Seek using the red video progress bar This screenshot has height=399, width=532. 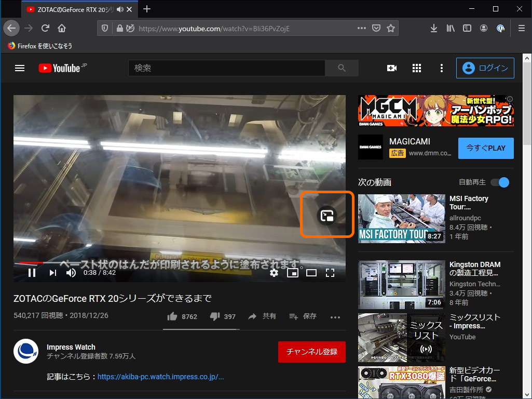pos(104,261)
